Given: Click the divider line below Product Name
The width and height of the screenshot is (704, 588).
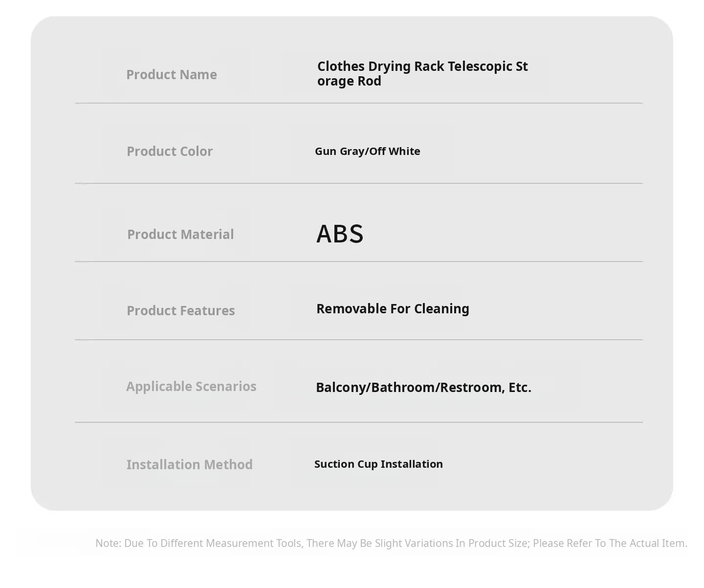Looking at the screenshot, I should coord(358,103).
